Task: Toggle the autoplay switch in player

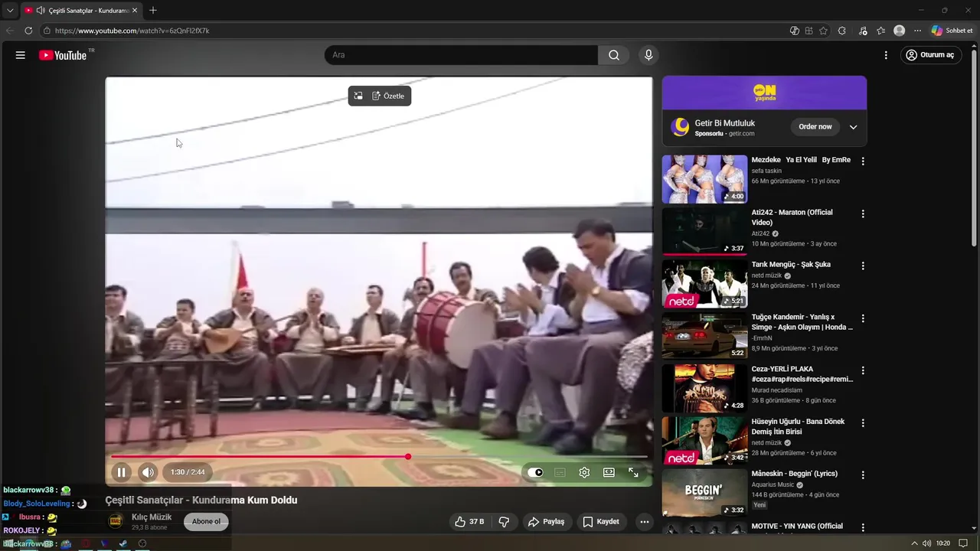Action: pos(535,472)
